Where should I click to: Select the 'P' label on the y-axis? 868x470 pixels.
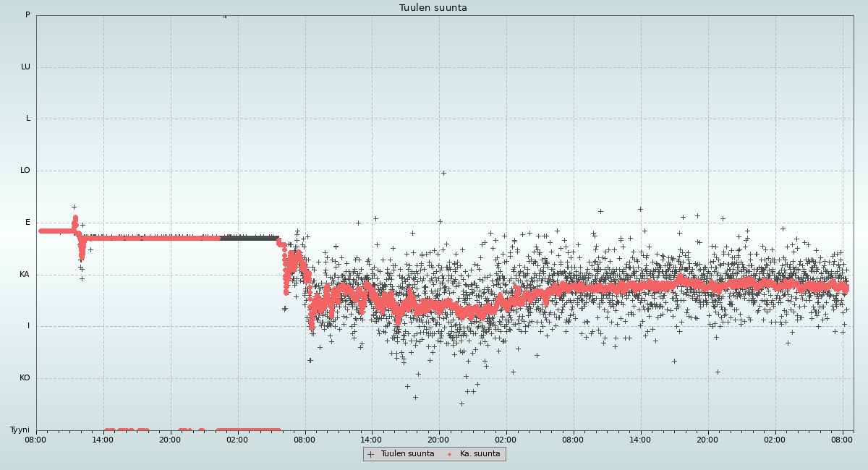click(x=27, y=15)
